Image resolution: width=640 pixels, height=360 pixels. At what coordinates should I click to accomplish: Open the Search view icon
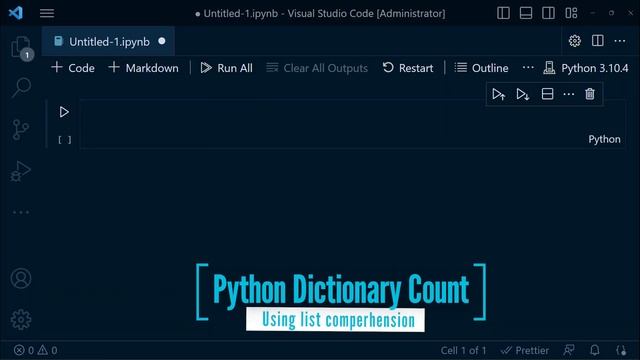pyautogui.click(x=21, y=87)
